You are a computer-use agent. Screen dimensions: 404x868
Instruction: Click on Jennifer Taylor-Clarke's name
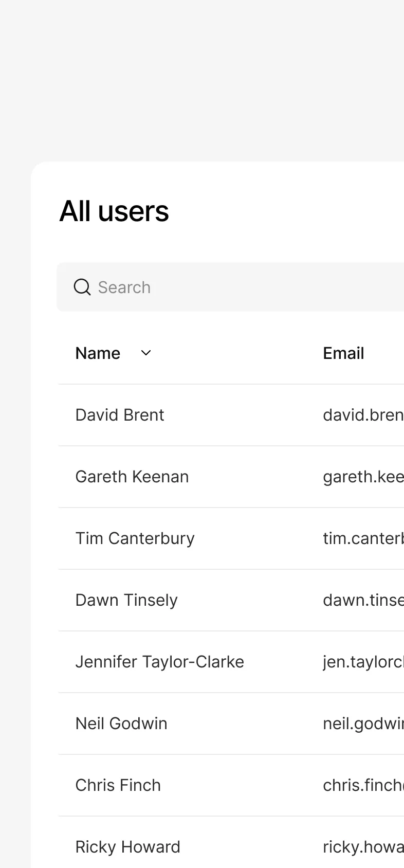pyautogui.click(x=159, y=662)
